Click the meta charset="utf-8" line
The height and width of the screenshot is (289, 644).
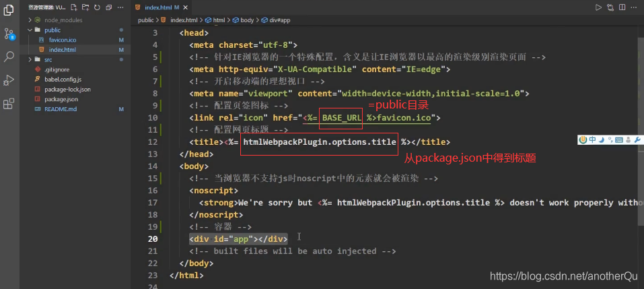click(x=243, y=45)
